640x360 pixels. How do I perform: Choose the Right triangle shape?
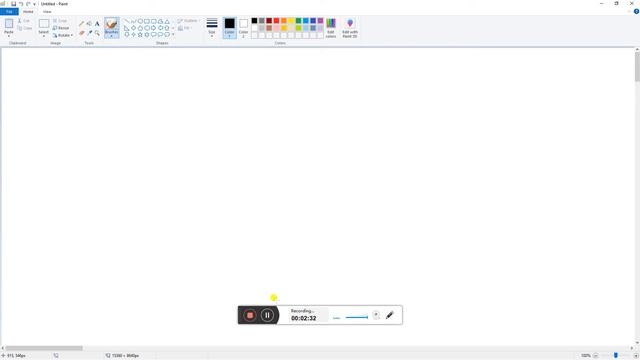coord(127,28)
